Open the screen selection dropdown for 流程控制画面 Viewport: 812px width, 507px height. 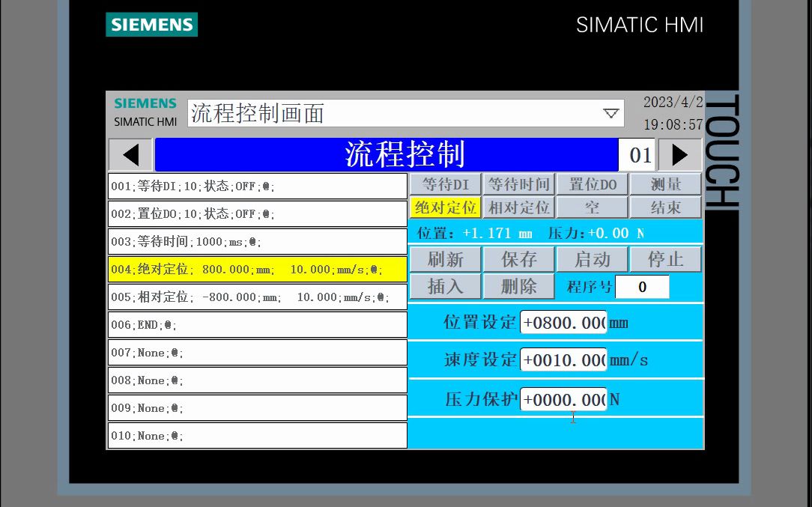pos(612,113)
